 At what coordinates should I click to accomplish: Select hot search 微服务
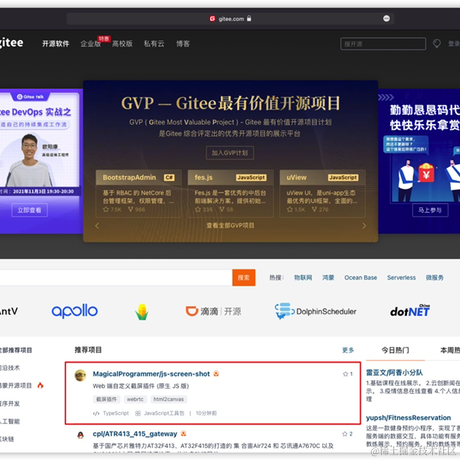click(x=435, y=278)
